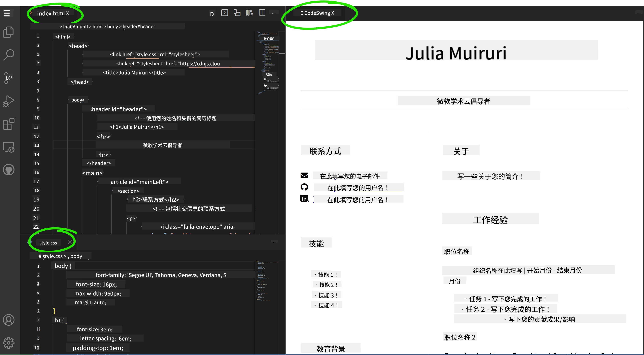Click the index.html minimap code overview
The width and height of the screenshot is (644, 355).
coord(268,62)
